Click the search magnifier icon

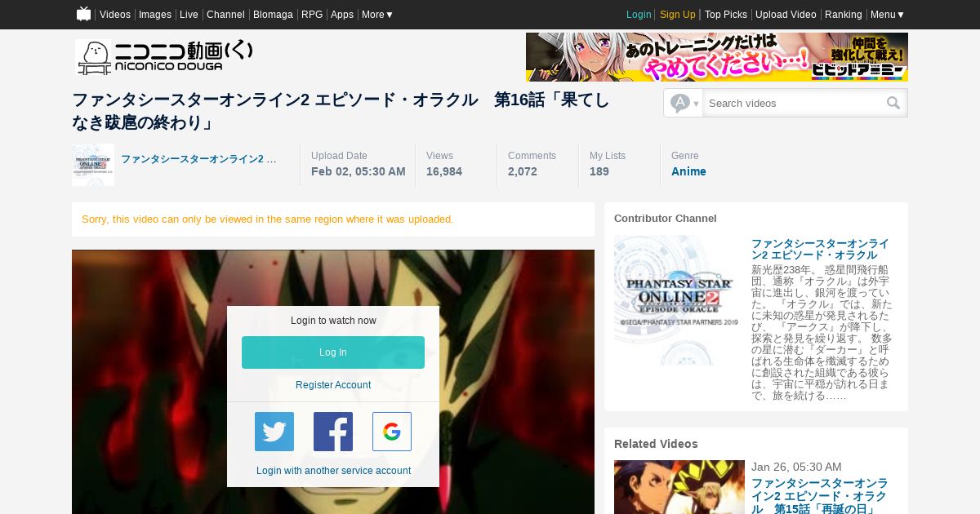(893, 103)
